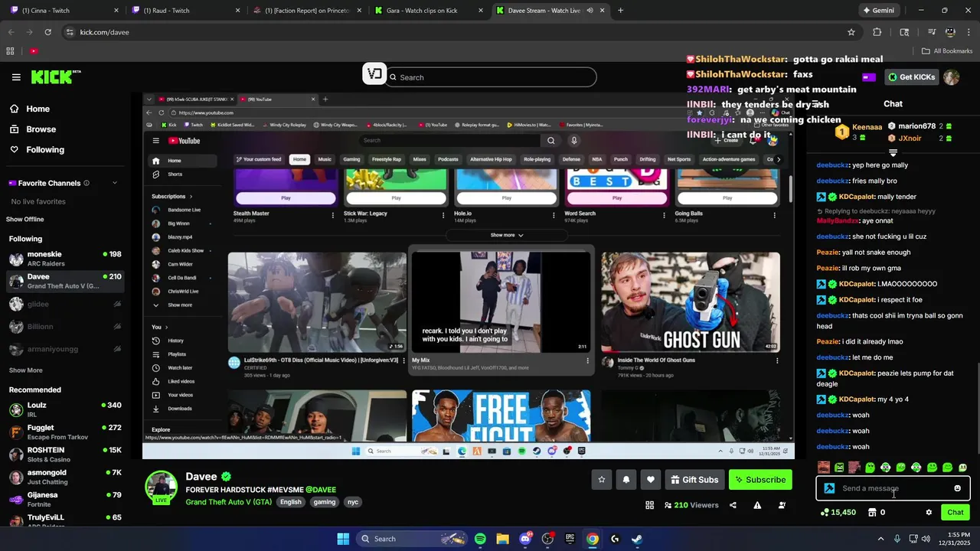Bookmark this page with star icon
Image resolution: width=980 pixels, height=551 pixels.
pyautogui.click(x=851, y=32)
